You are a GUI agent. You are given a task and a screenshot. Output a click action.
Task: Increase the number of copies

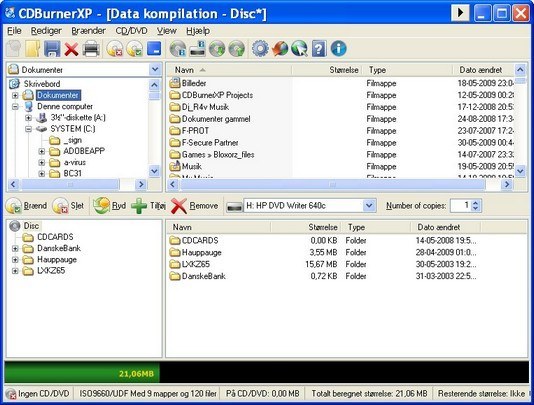point(476,202)
